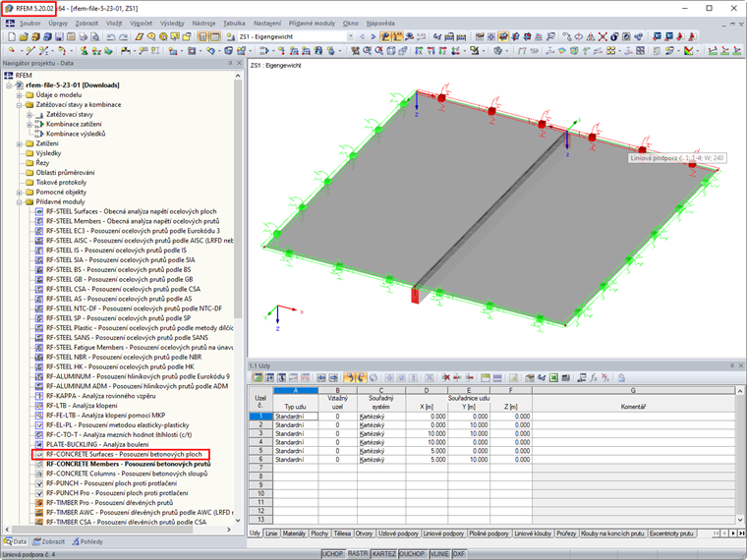747x560 pixels.
Task: Click the navigator horizontal scrollbar
Action: pos(102,529)
